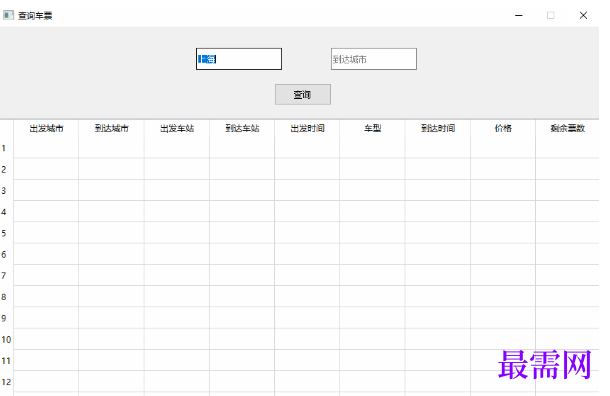The image size is (610, 396).
Task: Select row header 10
Action: 7,339
